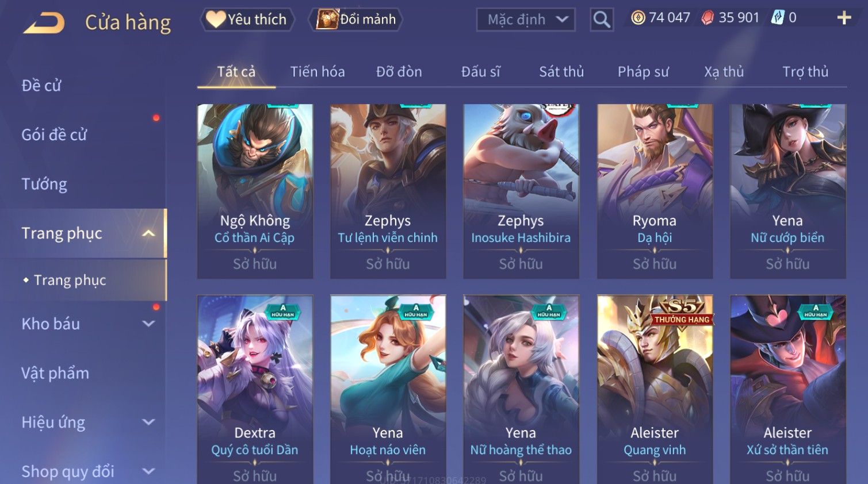Expand the Kho báu sidebar section
The image size is (868, 484).
148,324
